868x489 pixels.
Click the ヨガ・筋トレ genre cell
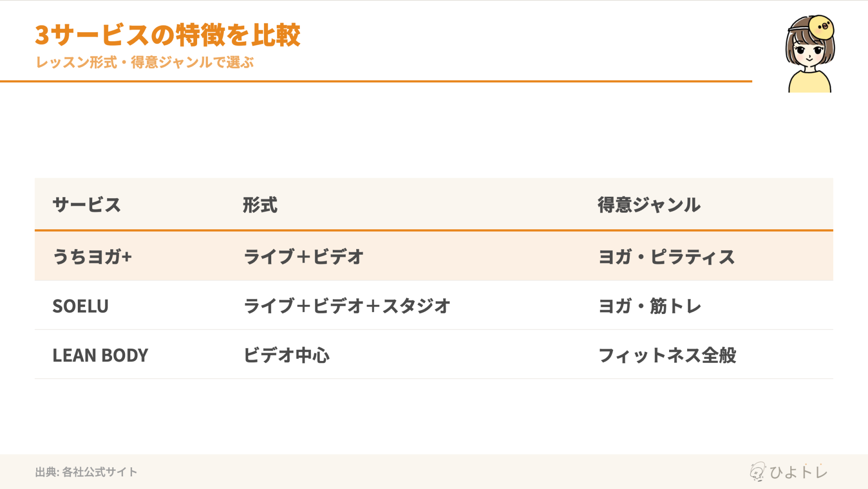pos(650,306)
